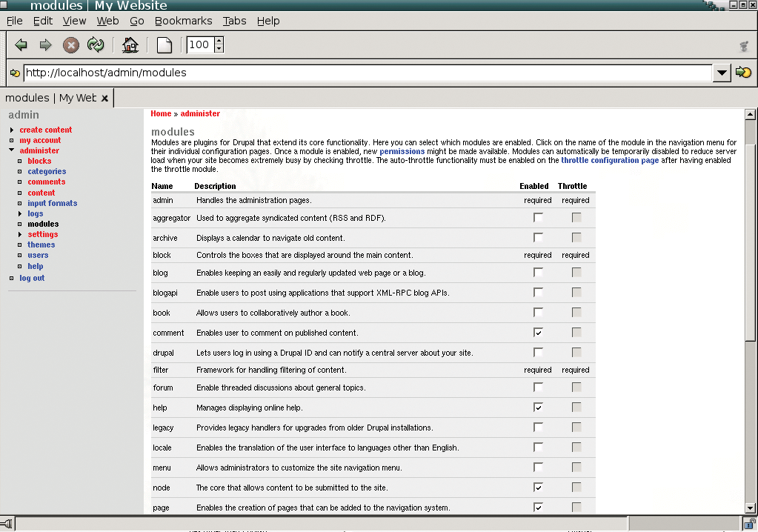Click the page's vertical scrollbar thumb

[x=751, y=242]
